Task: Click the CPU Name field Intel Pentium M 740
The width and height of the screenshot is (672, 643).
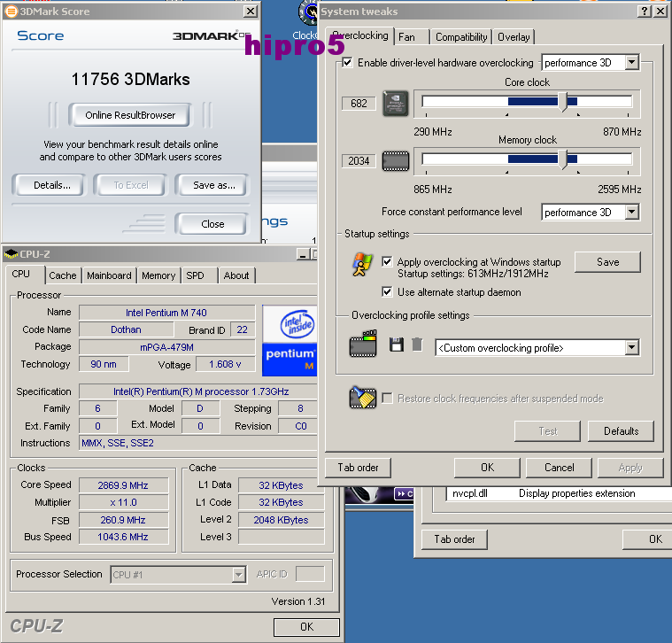Action: coord(166,313)
